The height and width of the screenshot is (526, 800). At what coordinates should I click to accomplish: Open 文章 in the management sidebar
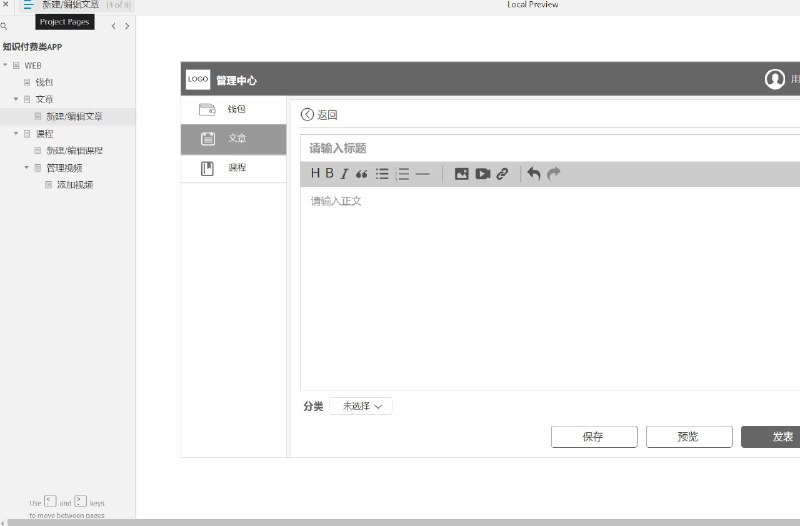tap(234, 139)
